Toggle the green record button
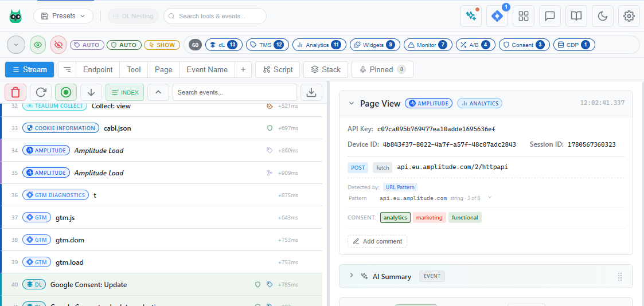This screenshot has width=644, height=306. coord(66,92)
